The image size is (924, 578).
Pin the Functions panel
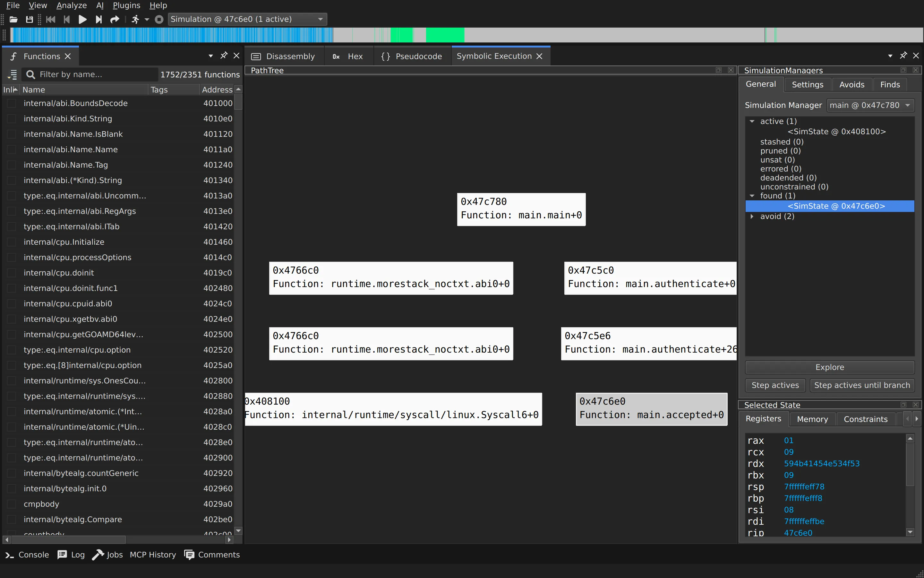224,56
